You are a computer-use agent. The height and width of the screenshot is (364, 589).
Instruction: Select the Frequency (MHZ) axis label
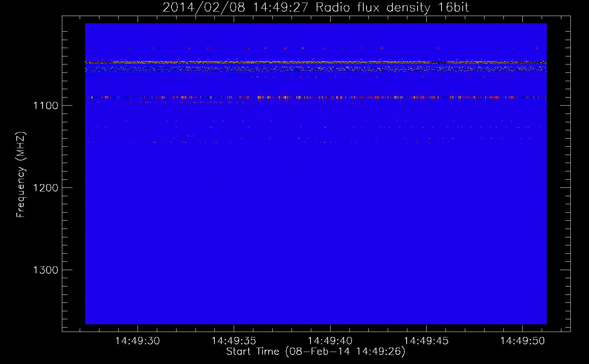(21, 175)
